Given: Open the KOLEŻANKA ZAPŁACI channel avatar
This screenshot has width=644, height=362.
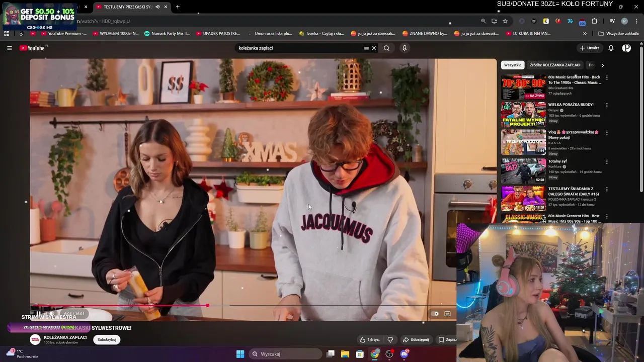Looking at the screenshot, I should click(x=35, y=339).
